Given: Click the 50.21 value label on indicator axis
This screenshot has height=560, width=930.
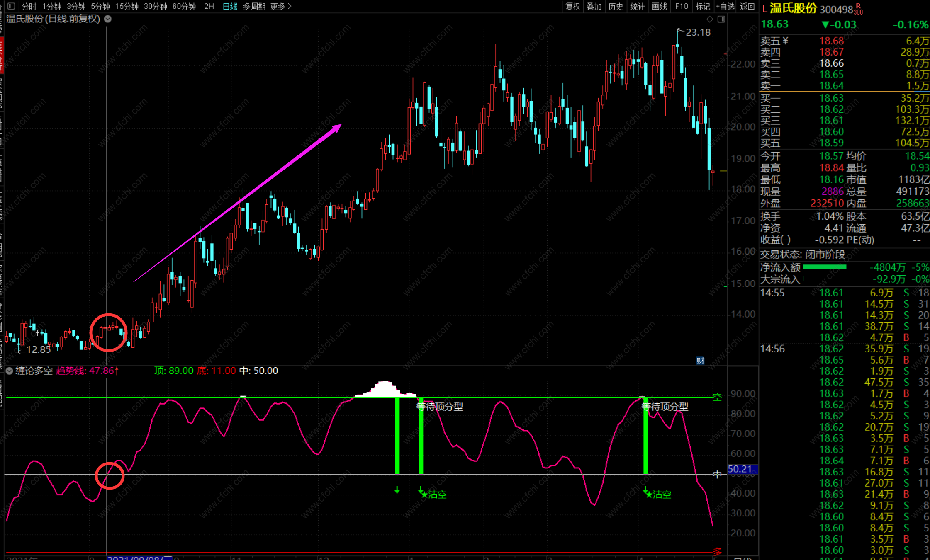Looking at the screenshot, I should click(x=742, y=469).
